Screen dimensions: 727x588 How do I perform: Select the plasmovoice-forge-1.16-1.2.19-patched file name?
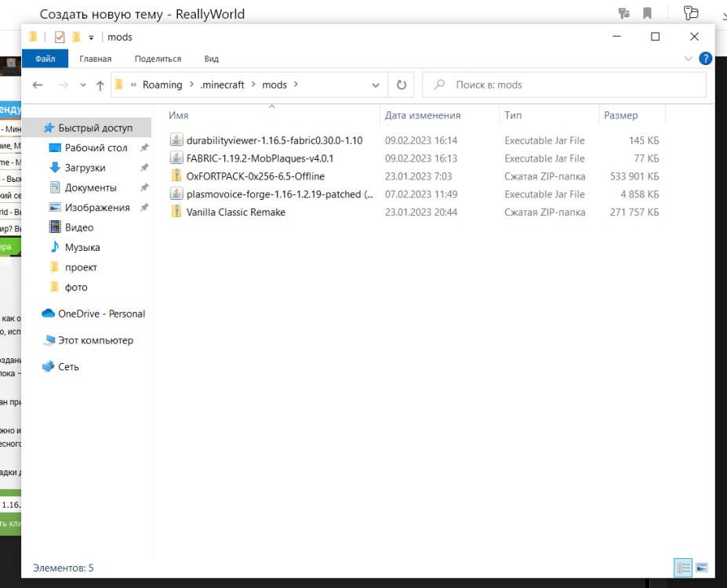click(x=279, y=194)
